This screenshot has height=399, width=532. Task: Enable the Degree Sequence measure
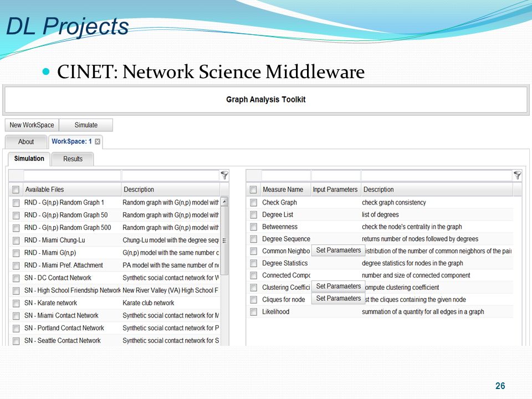click(x=253, y=239)
